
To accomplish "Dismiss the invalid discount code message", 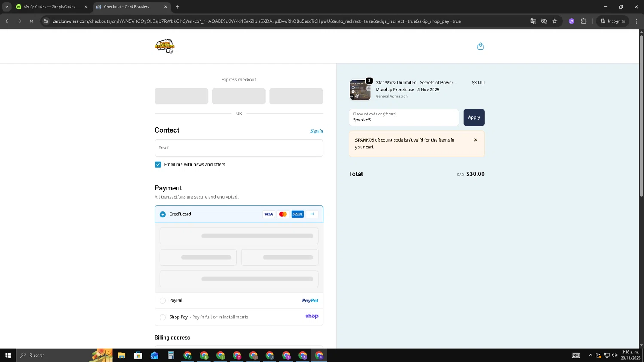I will click(475, 140).
